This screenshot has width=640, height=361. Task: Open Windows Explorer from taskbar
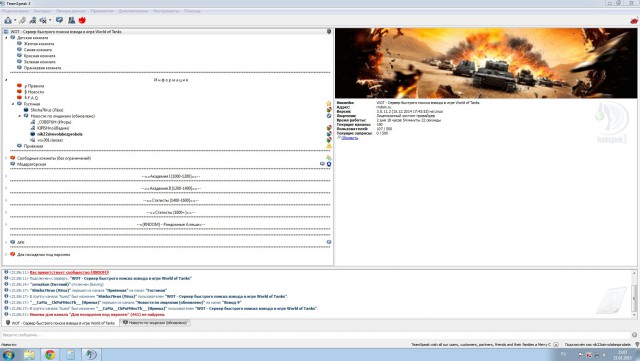coord(29,354)
